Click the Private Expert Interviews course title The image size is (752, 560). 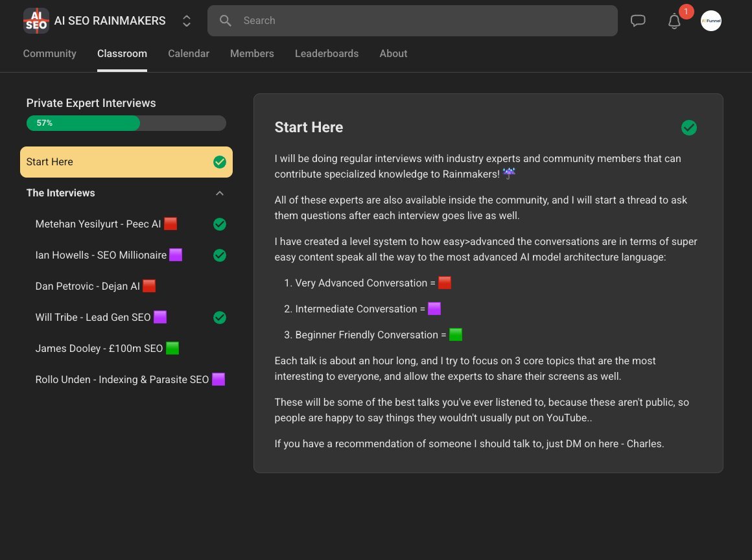click(91, 103)
